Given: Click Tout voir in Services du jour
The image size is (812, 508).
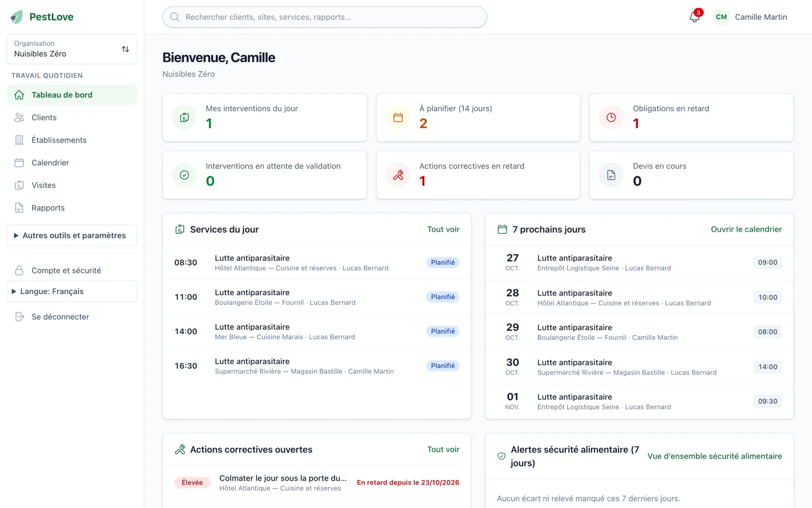Looking at the screenshot, I should click(443, 229).
